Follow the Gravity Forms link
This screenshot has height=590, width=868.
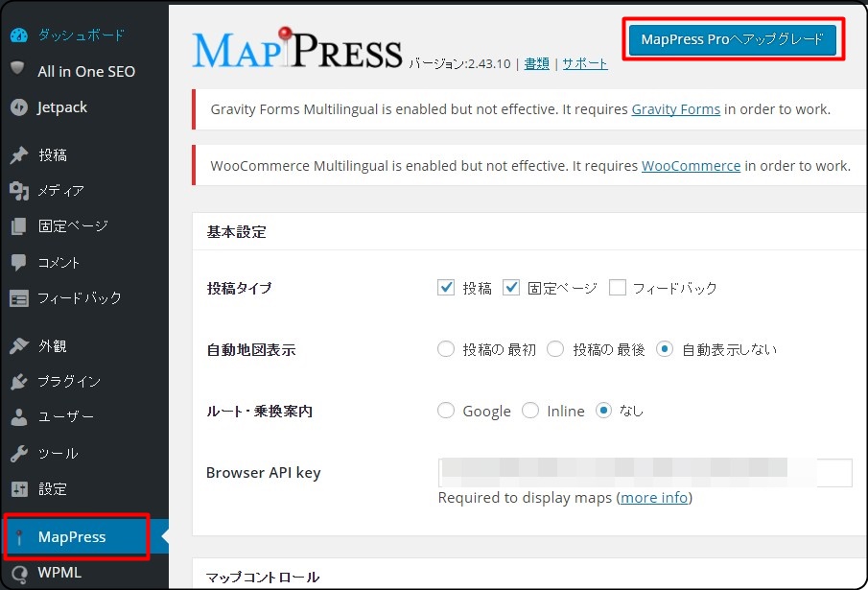click(x=676, y=109)
